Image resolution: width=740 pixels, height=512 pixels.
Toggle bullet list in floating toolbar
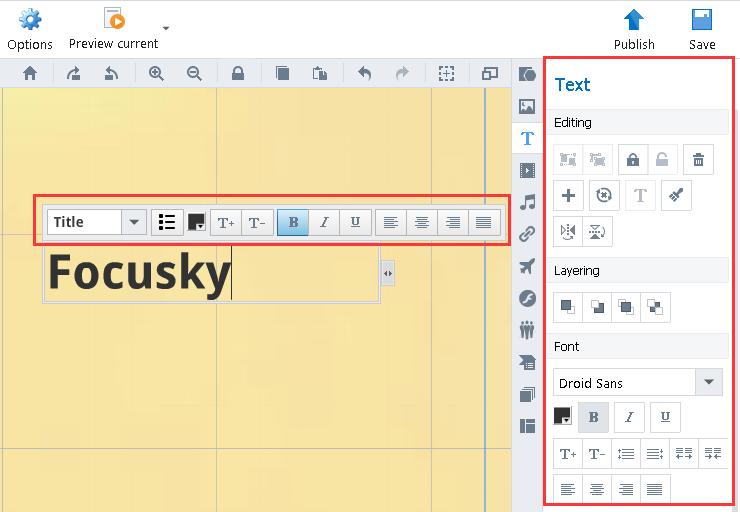(x=167, y=222)
